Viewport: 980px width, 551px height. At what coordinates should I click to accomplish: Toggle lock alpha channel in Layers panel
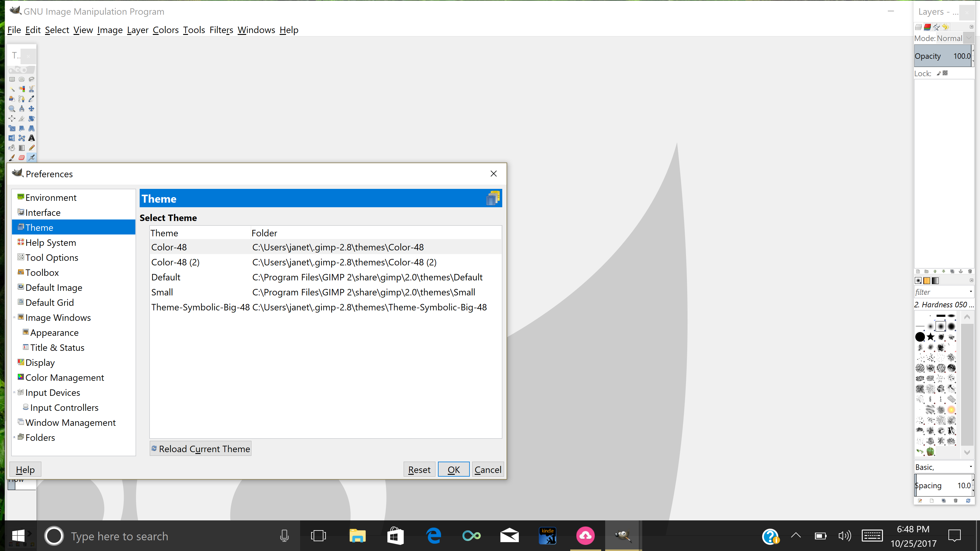click(x=945, y=73)
